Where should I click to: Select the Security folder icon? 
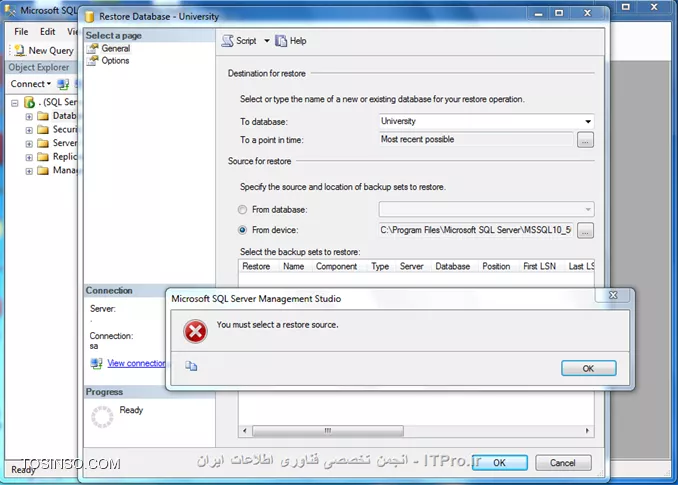[x=43, y=129]
